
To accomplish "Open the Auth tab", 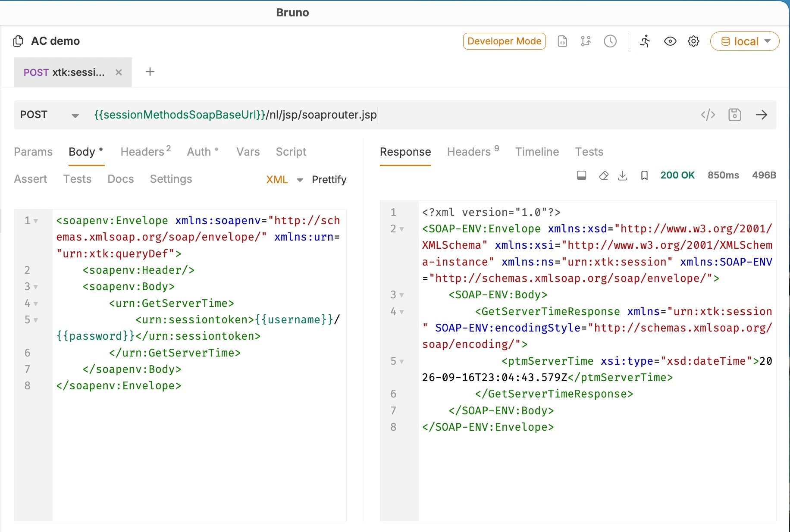I will coord(203,151).
